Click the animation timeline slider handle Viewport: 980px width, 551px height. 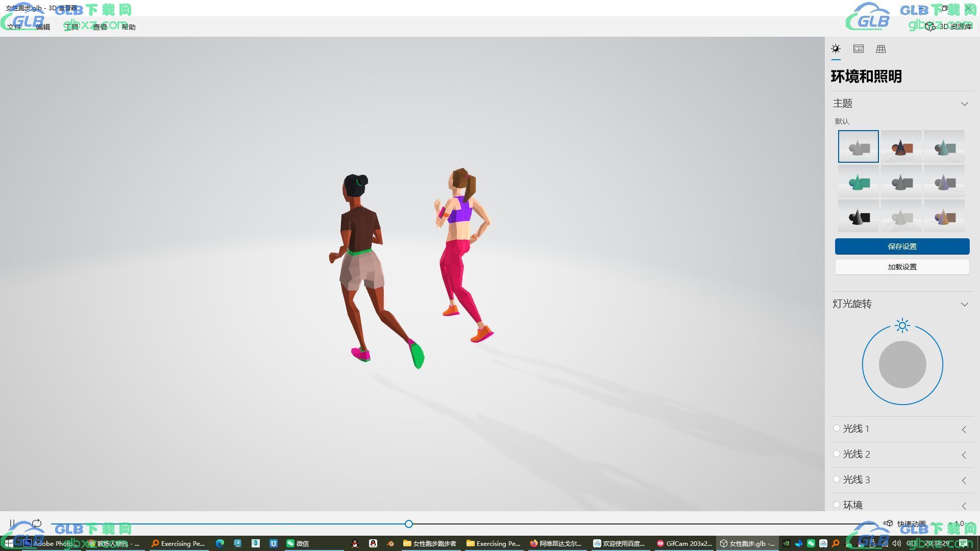click(x=409, y=524)
